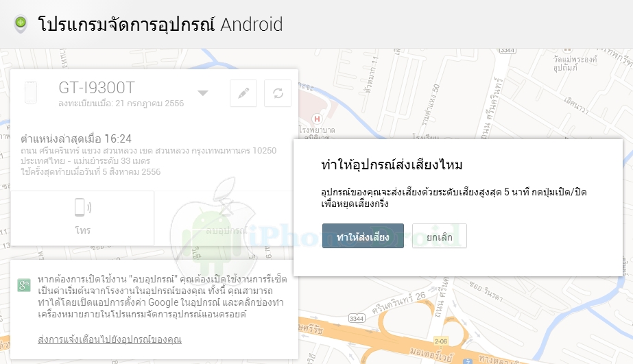The height and width of the screenshot is (364, 633).
Task: Click the GT-I9300T device name
Action: 97,88
